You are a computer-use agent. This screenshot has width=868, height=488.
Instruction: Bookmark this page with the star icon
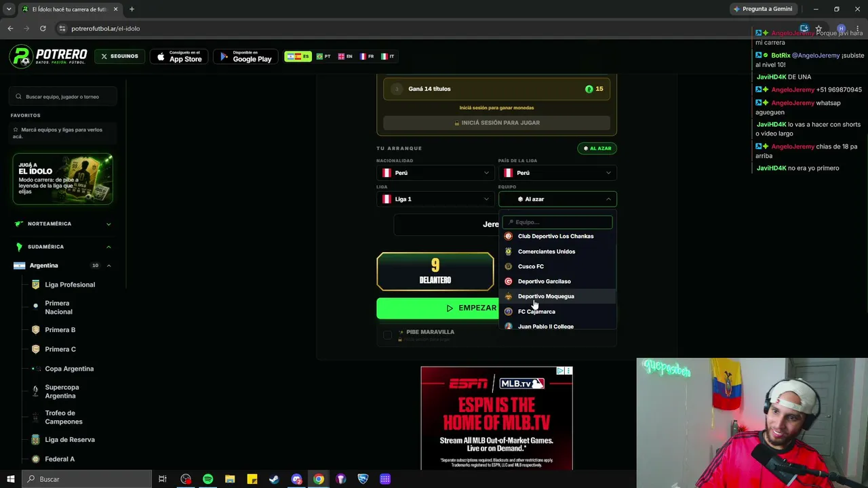click(818, 28)
